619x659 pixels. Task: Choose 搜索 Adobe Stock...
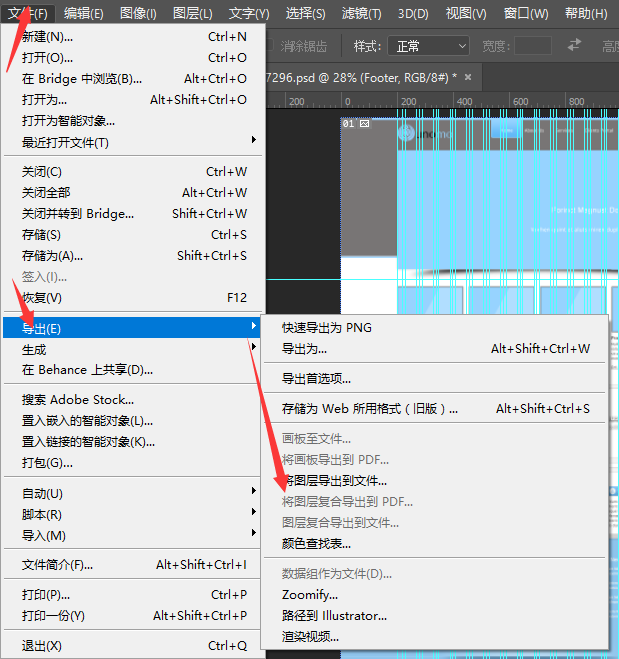(132, 400)
